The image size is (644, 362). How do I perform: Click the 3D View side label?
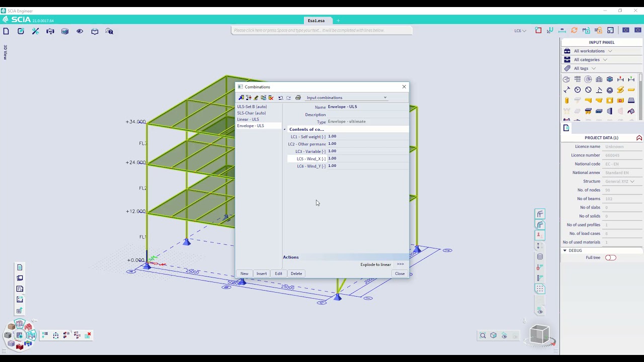(x=5, y=52)
